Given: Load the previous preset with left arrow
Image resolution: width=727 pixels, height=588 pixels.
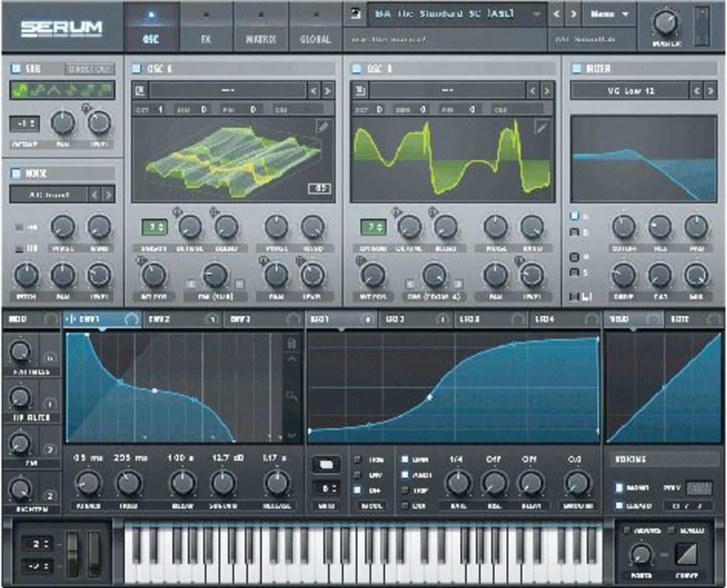Looking at the screenshot, I should (x=556, y=14).
